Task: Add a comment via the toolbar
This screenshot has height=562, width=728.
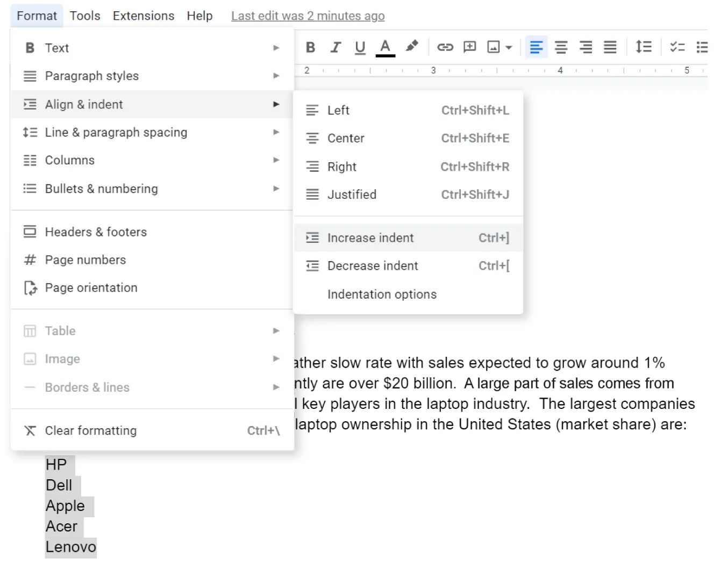Action: tap(469, 47)
